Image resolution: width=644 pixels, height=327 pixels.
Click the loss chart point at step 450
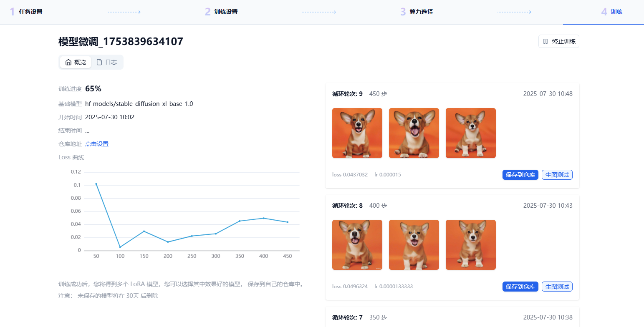(x=288, y=222)
